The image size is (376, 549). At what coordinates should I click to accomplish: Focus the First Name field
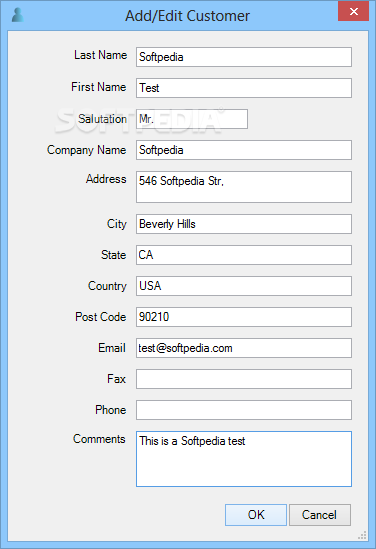coord(244,88)
